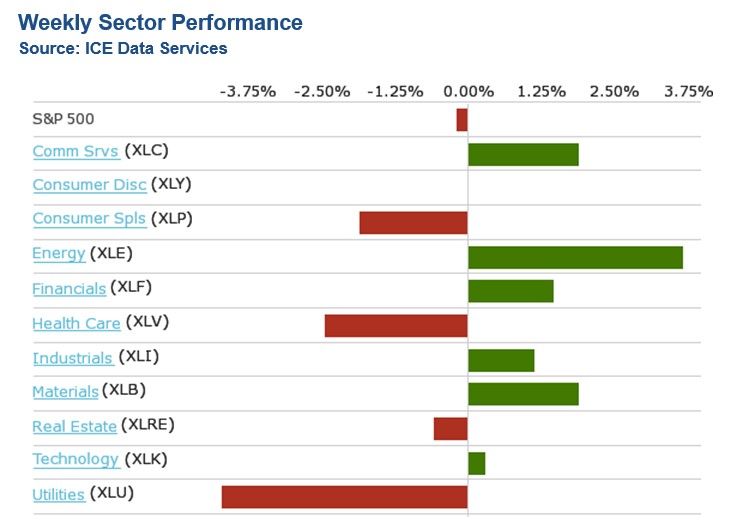
Task: Click the green Financials bar
Action: pos(510,291)
